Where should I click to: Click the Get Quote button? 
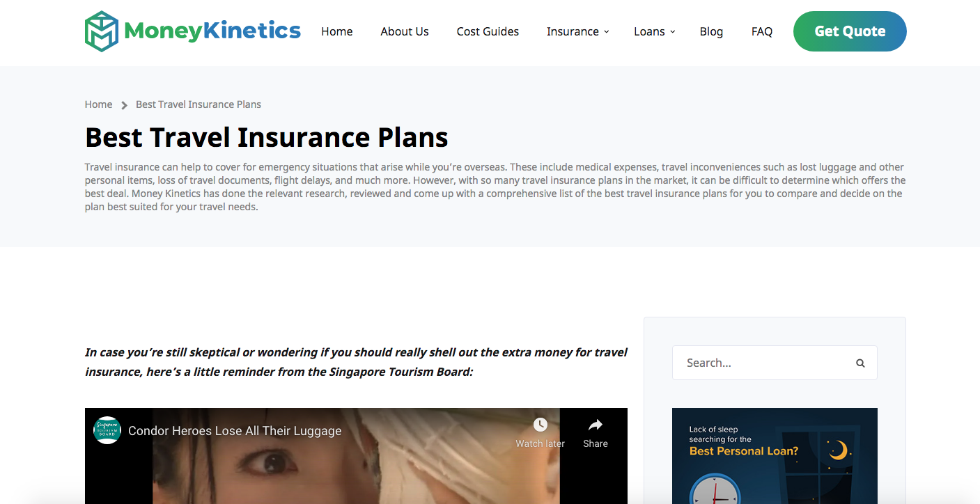point(850,31)
